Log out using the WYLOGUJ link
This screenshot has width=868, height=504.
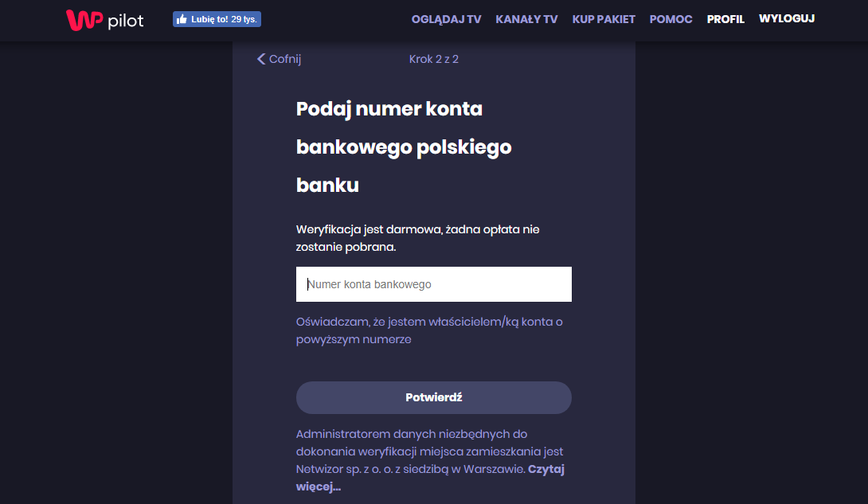click(x=787, y=19)
